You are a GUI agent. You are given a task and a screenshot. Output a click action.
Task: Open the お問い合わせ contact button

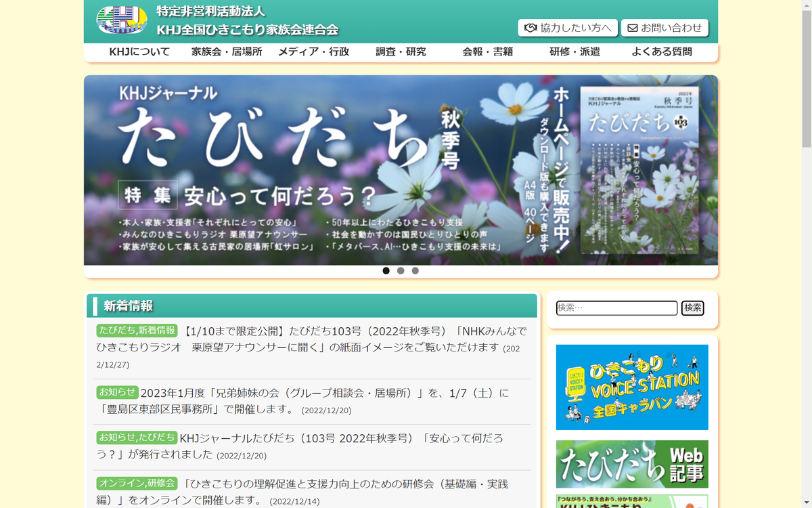[x=664, y=28]
